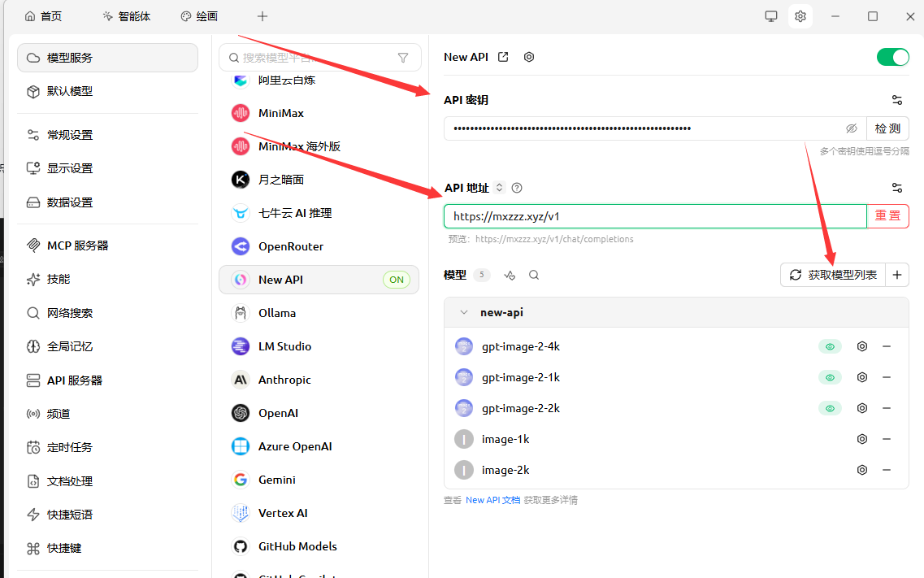Toggle vision tag on gpt-image-2-1k

tap(830, 377)
